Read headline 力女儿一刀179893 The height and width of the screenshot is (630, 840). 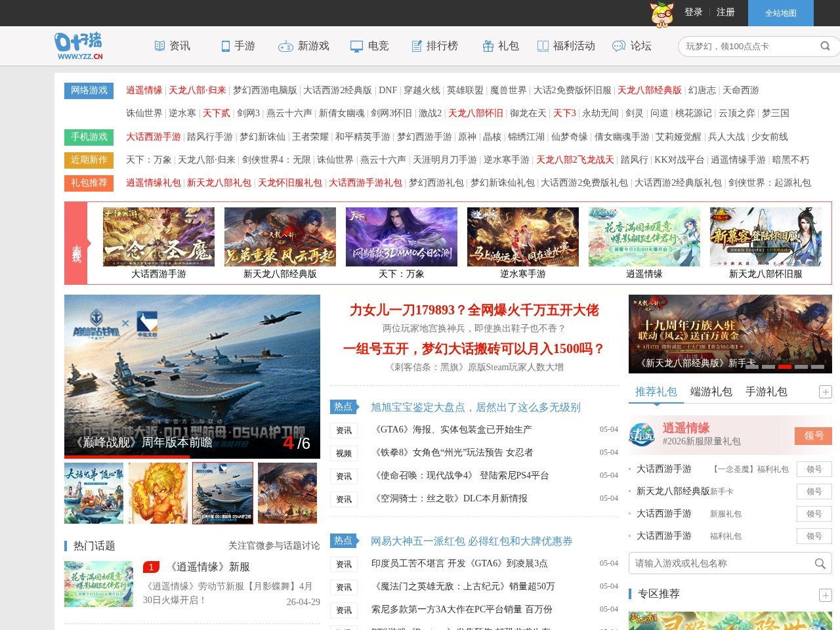coord(474,310)
